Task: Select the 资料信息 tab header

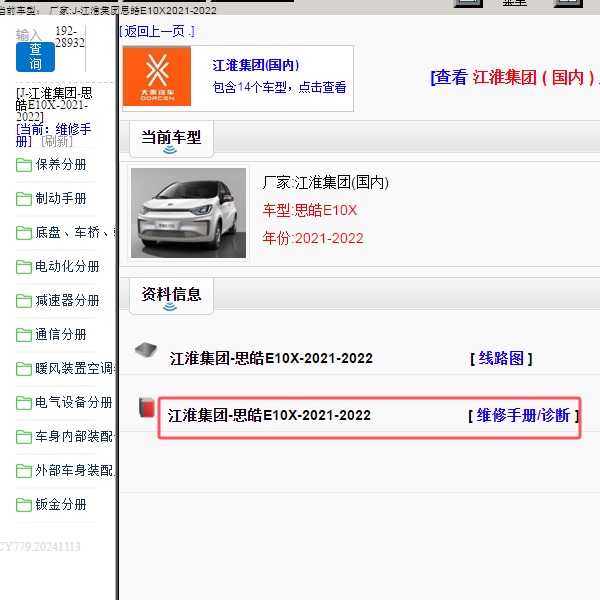Action: [x=171, y=296]
